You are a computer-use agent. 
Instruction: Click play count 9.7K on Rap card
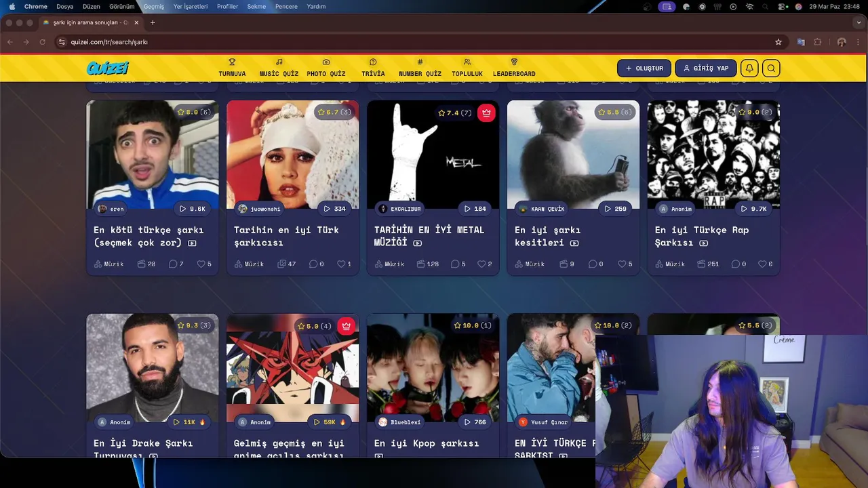click(x=754, y=209)
